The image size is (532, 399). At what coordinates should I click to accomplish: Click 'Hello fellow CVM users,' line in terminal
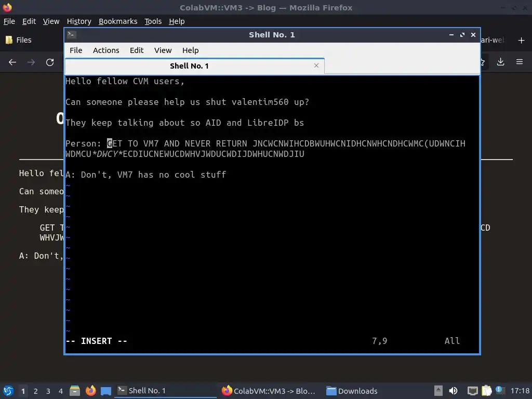pos(125,82)
